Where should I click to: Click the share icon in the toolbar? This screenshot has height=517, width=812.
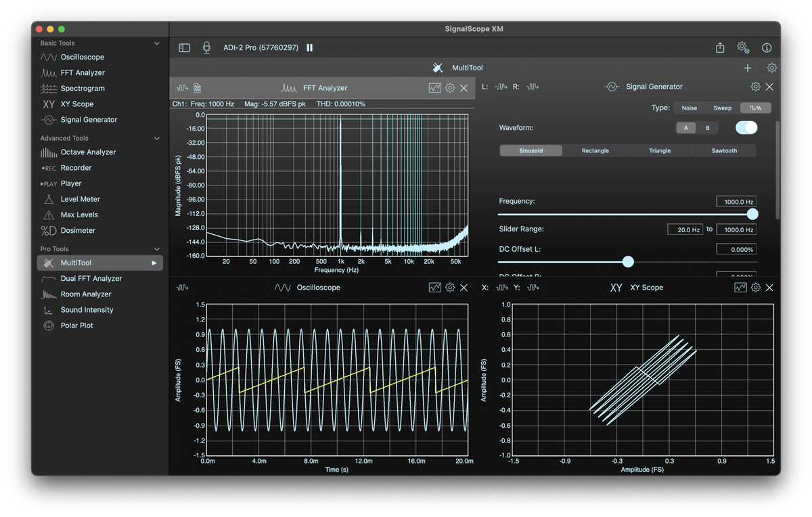(x=720, y=48)
